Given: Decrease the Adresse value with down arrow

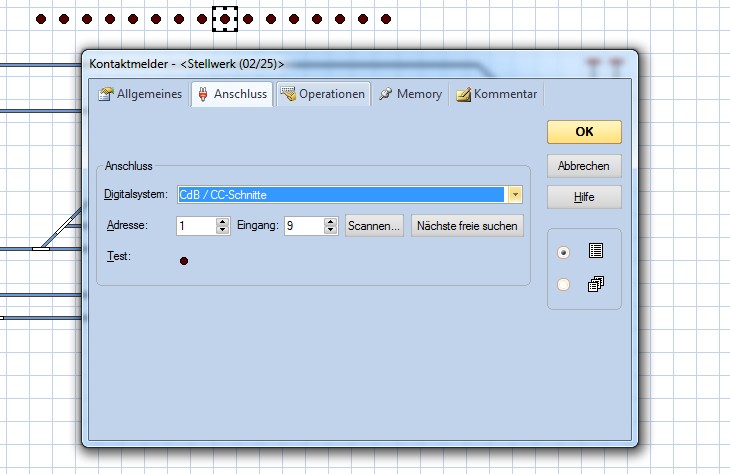Looking at the screenshot, I should point(223,230).
